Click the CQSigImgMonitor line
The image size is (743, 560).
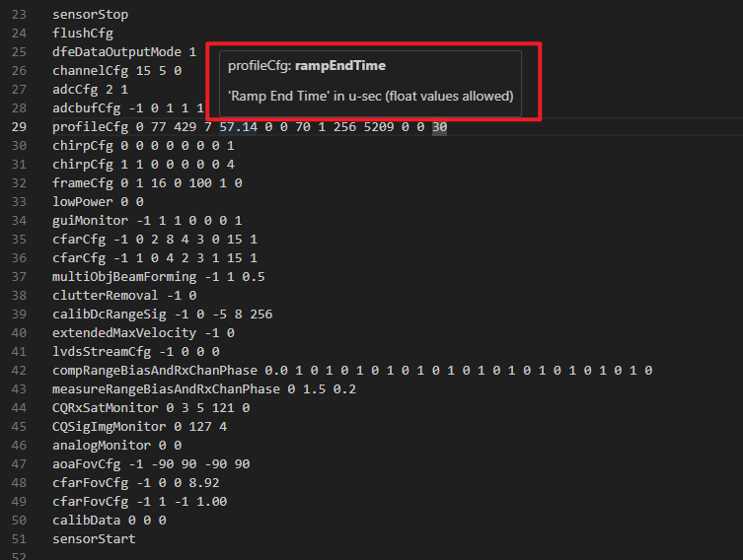click(139, 427)
